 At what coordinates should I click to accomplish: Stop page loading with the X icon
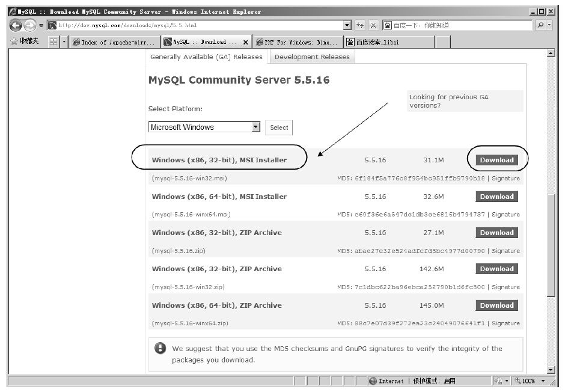(373, 25)
